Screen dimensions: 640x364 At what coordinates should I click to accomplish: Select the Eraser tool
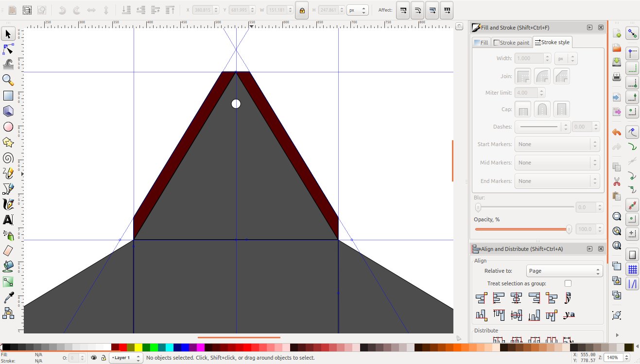click(x=8, y=250)
